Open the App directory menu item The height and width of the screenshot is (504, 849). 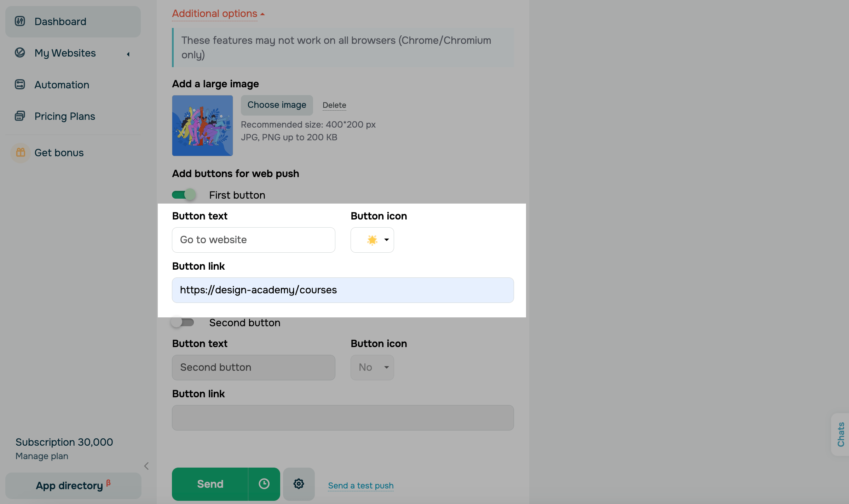coord(73,486)
